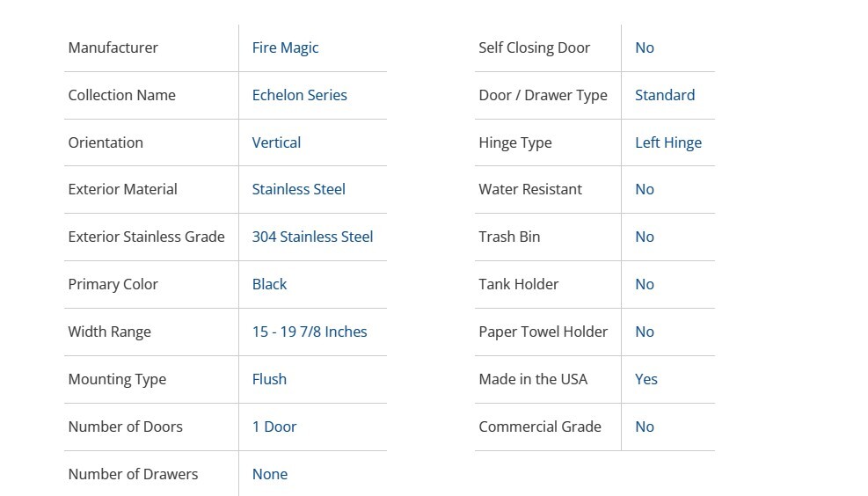Click Yes for Made in the USA
The height and width of the screenshot is (496, 868).
(646, 379)
